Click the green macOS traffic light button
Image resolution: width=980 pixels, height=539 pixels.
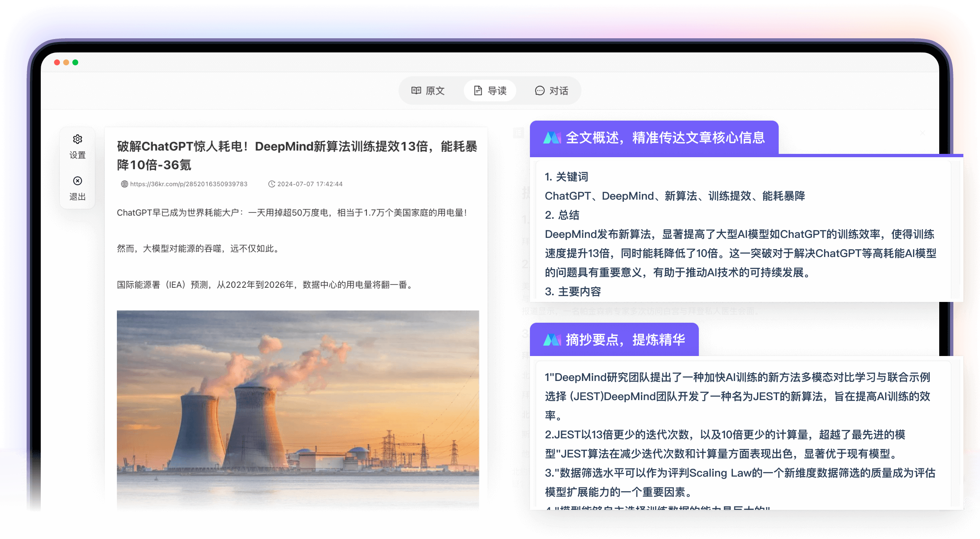click(75, 62)
